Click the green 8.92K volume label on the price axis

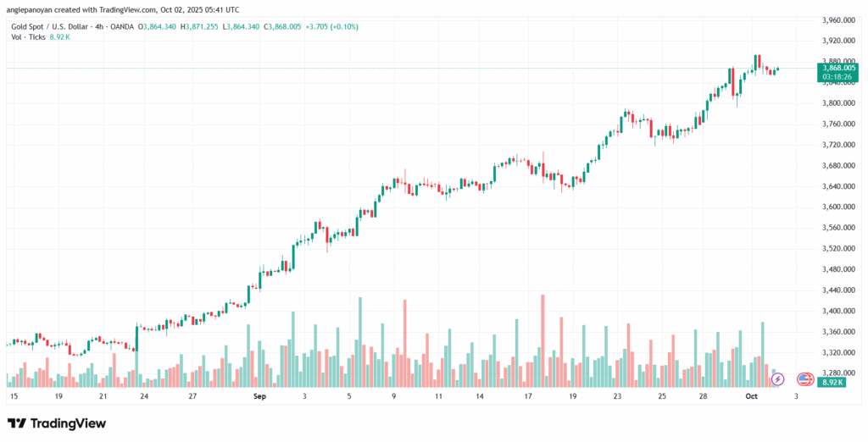tap(834, 383)
